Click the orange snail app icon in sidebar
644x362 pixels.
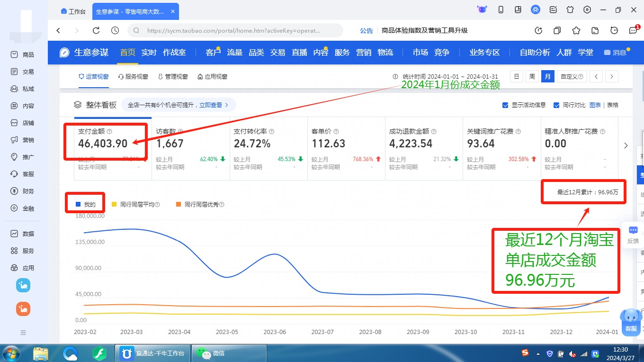23,309
